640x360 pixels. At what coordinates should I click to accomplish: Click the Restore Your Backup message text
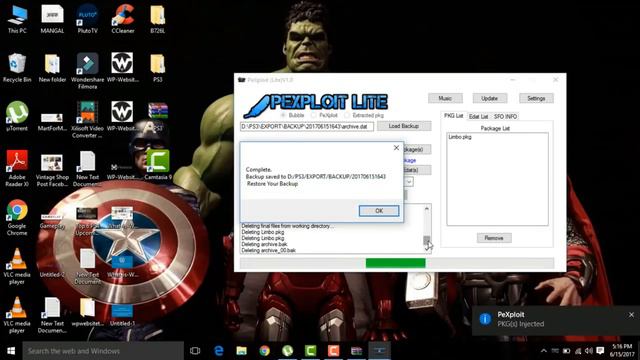tap(272, 184)
